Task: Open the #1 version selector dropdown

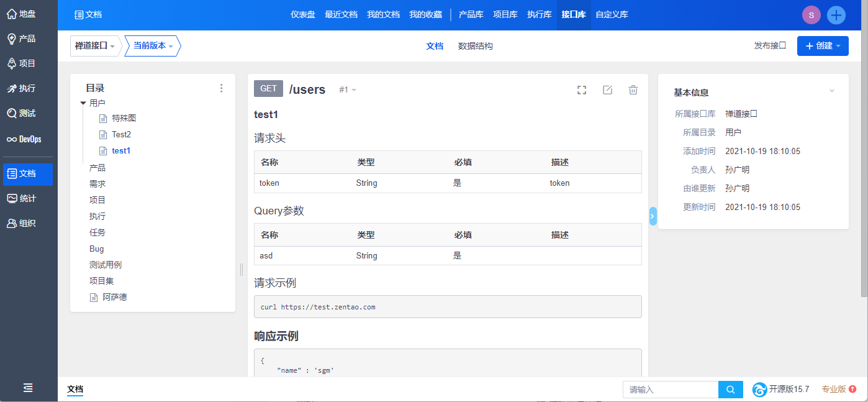Action: click(348, 90)
